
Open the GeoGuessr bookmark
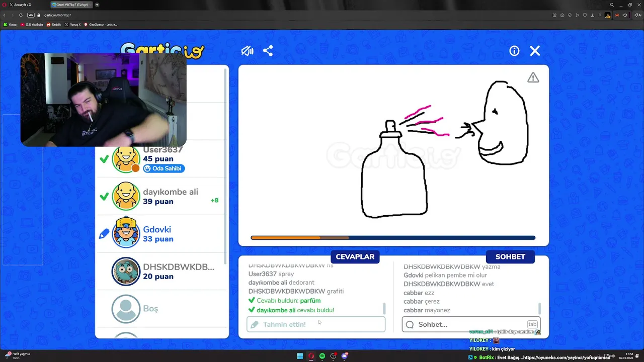coord(101,25)
